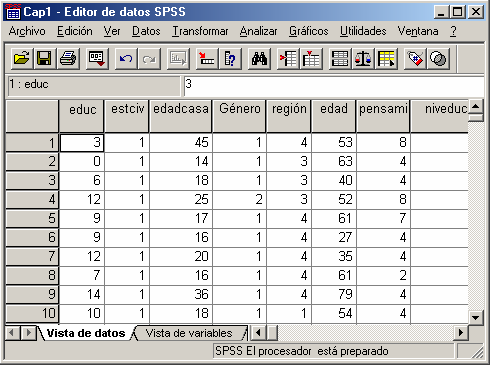
Task: Select the edad column header
Action: point(333,116)
